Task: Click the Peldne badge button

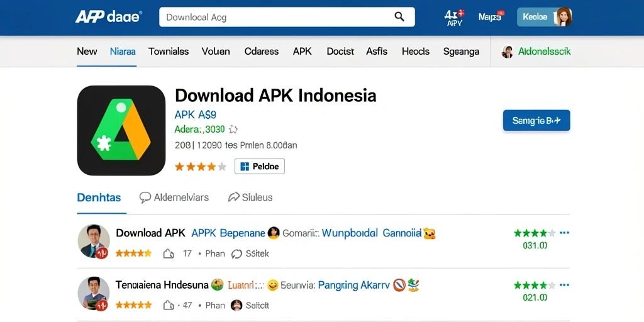Action: [260, 166]
